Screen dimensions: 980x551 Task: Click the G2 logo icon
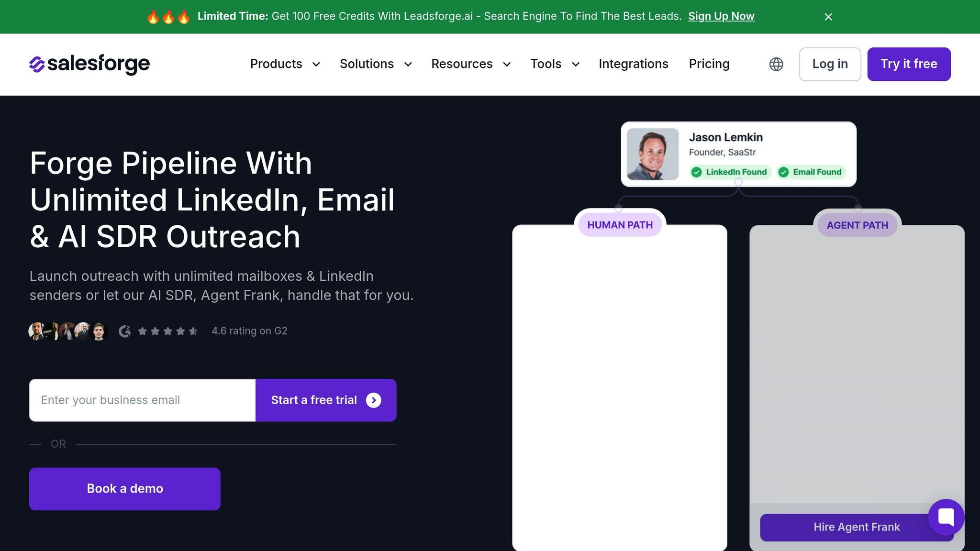pyautogui.click(x=125, y=331)
